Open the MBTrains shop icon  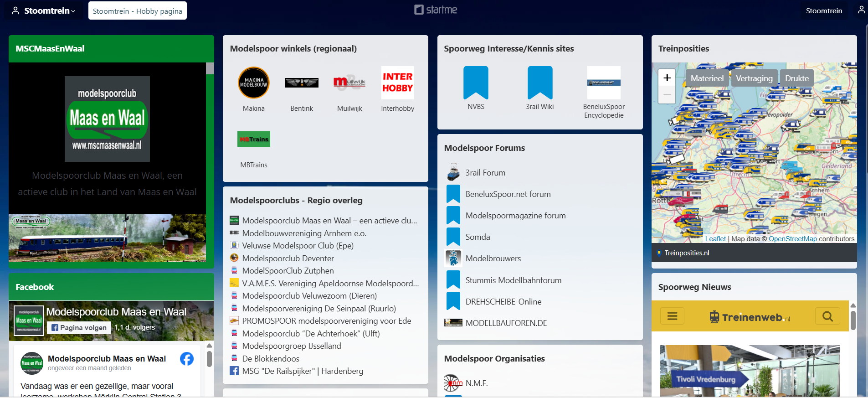coord(254,139)
